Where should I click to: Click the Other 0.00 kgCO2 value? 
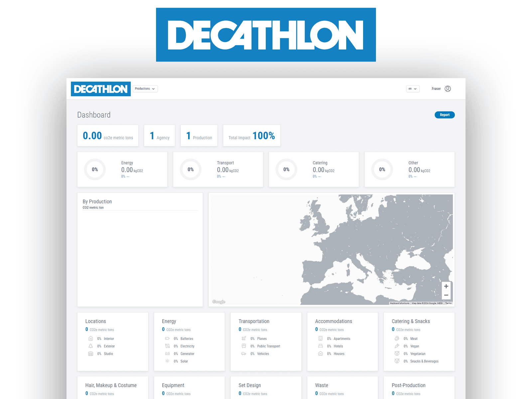tap(419, 170)
